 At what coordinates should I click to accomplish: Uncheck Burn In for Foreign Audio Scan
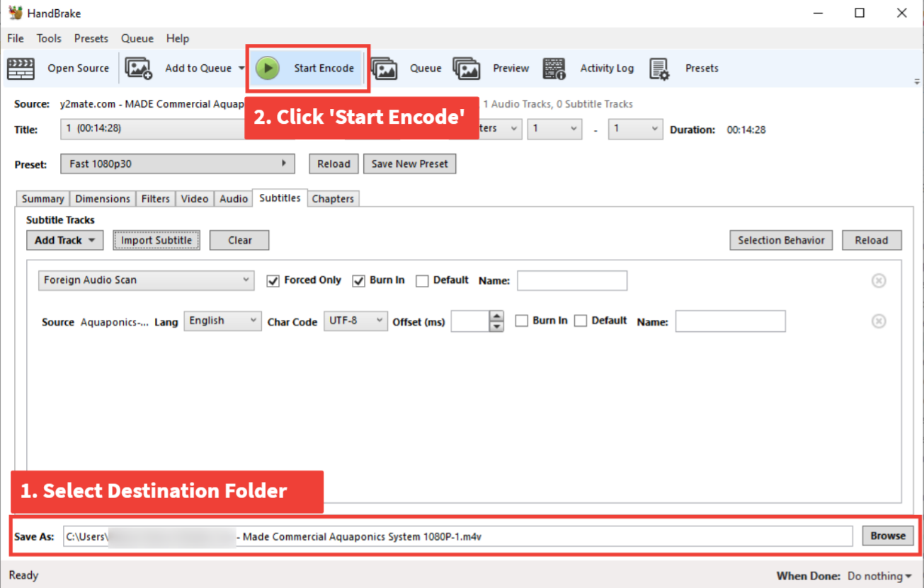[x=358, y=281]
